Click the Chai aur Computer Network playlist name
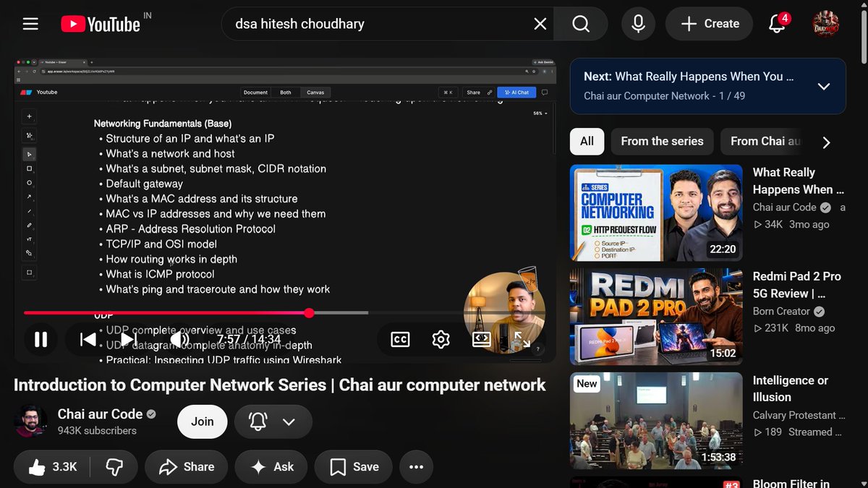The image size is (868, 488). [x=647, y=95]
